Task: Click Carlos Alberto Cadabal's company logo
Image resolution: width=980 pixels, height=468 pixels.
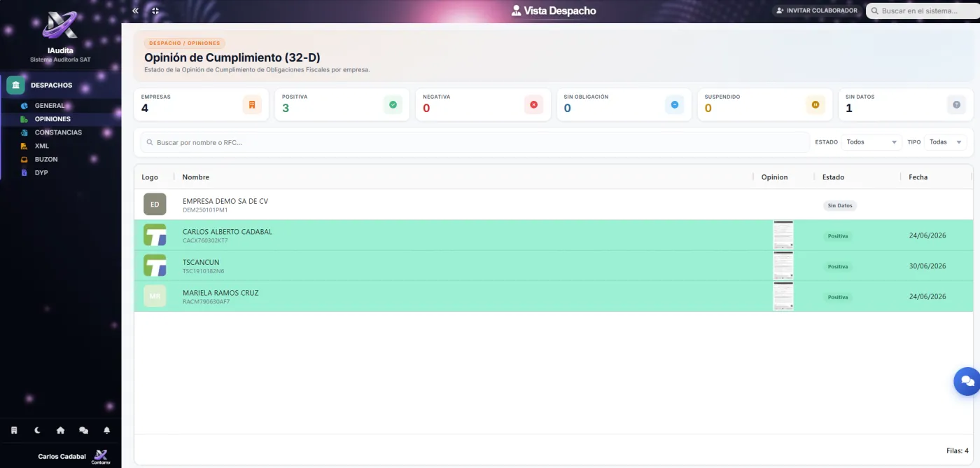Action: (x=155, y=235)
